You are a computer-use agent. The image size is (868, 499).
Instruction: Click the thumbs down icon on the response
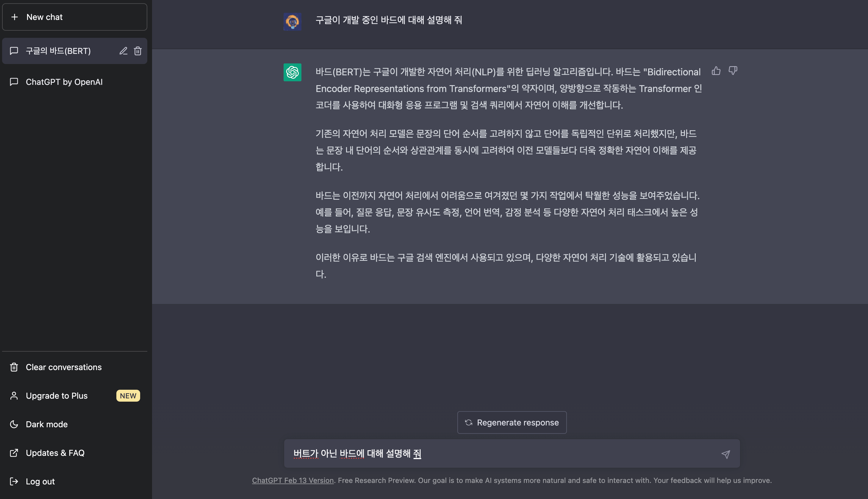(733, 71)
